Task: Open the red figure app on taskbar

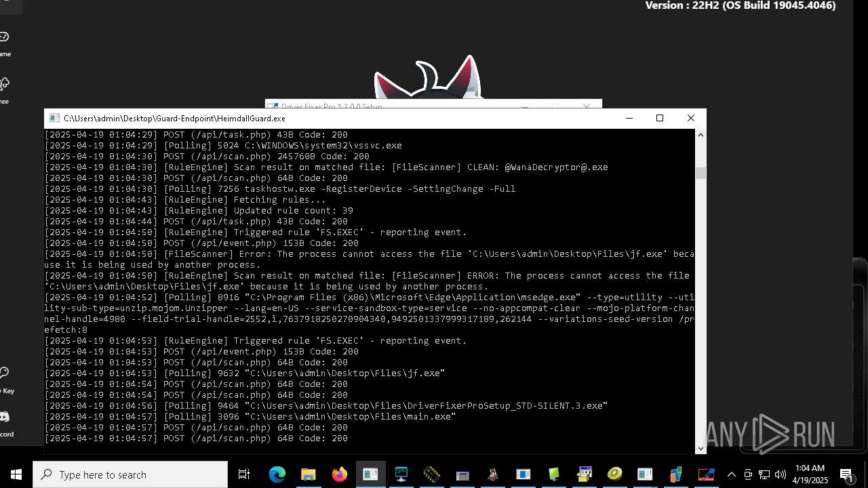Action: [493, 474]
